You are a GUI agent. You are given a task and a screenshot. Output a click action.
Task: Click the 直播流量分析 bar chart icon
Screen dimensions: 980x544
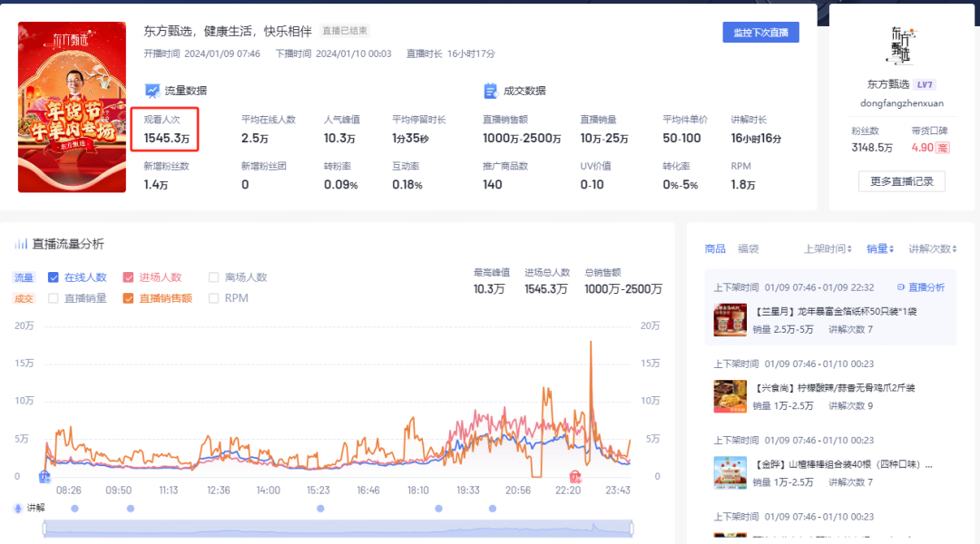click(21, 244)
